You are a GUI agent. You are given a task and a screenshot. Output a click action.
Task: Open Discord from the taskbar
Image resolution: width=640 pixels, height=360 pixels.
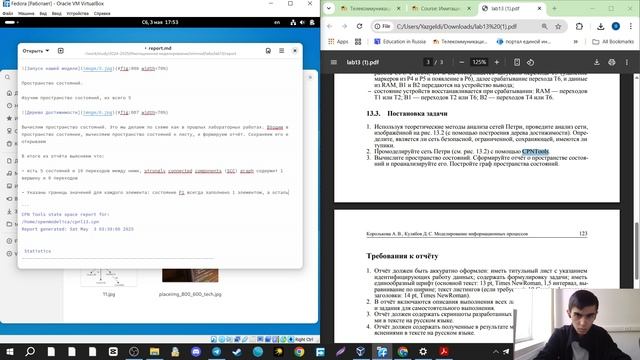(x=196, y=351)
